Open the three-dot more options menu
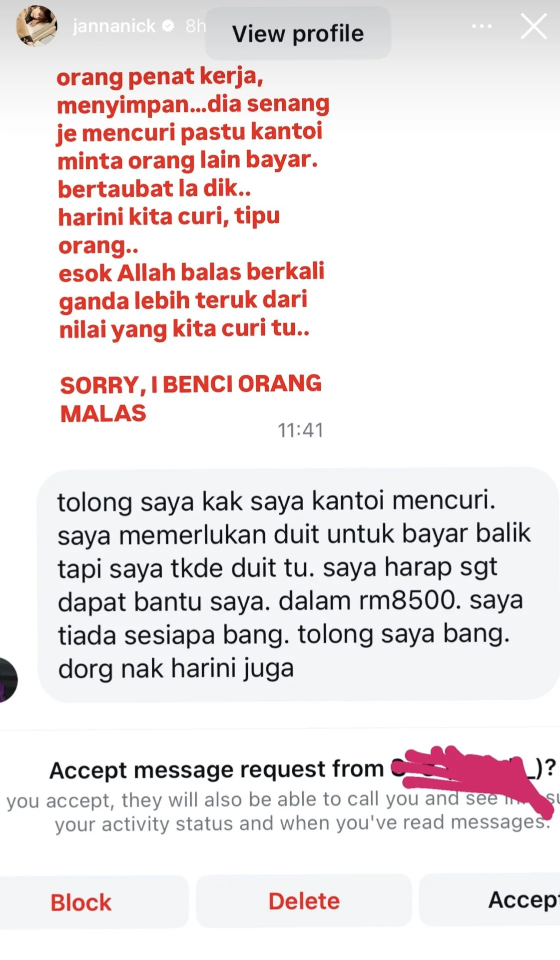This screenshot has height=960, width=560. [482, 26]
